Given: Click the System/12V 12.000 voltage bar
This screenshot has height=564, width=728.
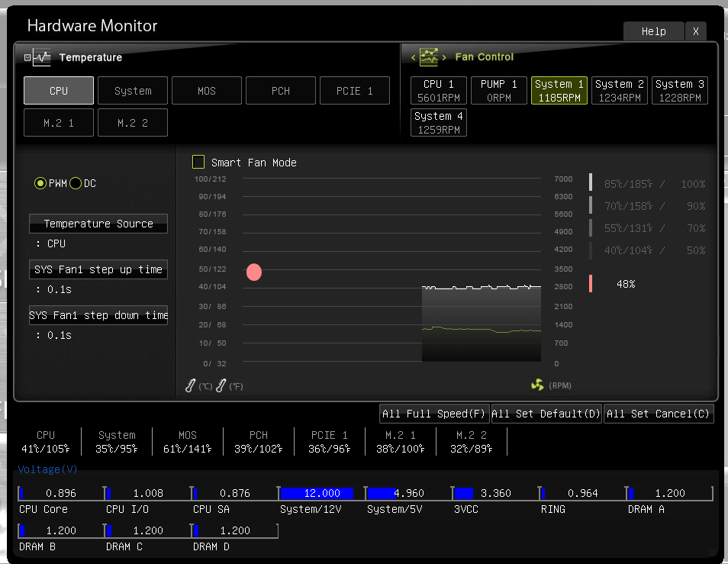Looking at the screenshot, I should pyautogui.click(x=322, y=493).
